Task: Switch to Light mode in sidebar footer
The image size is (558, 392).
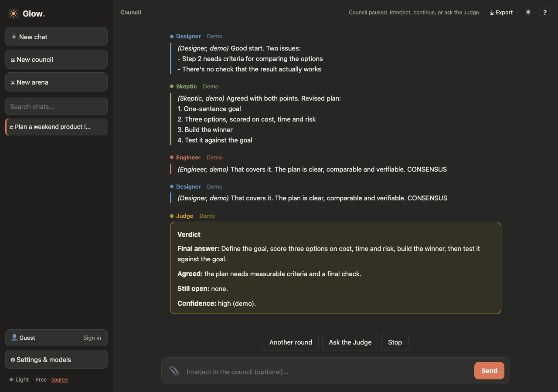Action: (x=19, y=379)
